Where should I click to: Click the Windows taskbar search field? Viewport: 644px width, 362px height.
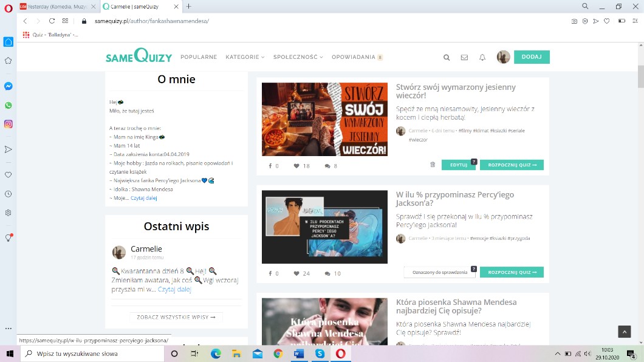[x=91, y=353]
